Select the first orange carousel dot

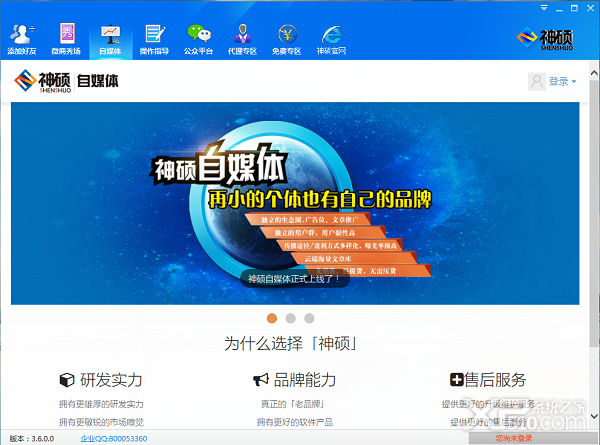[272, 318]
